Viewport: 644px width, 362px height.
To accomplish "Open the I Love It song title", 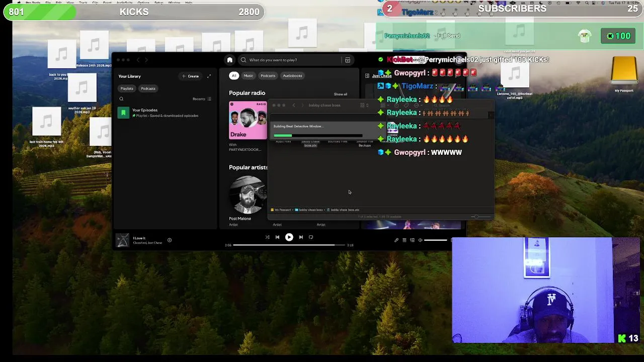I will [139, 238].
